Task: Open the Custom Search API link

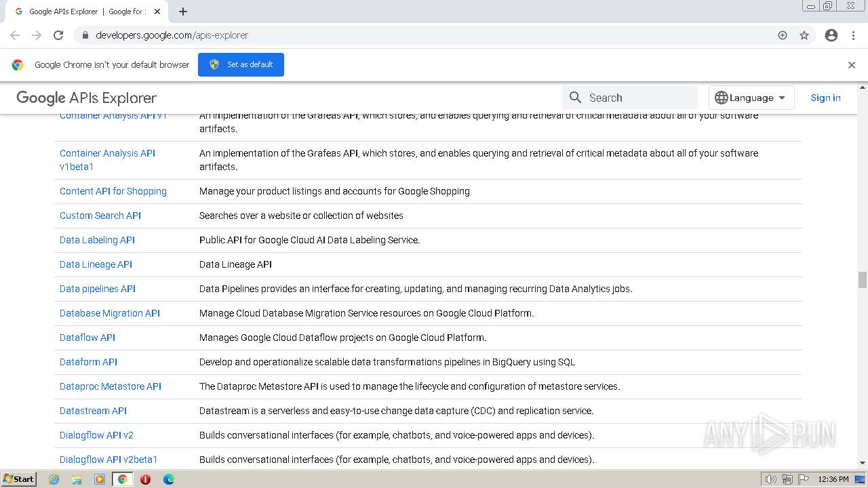Action: [100, 216]
